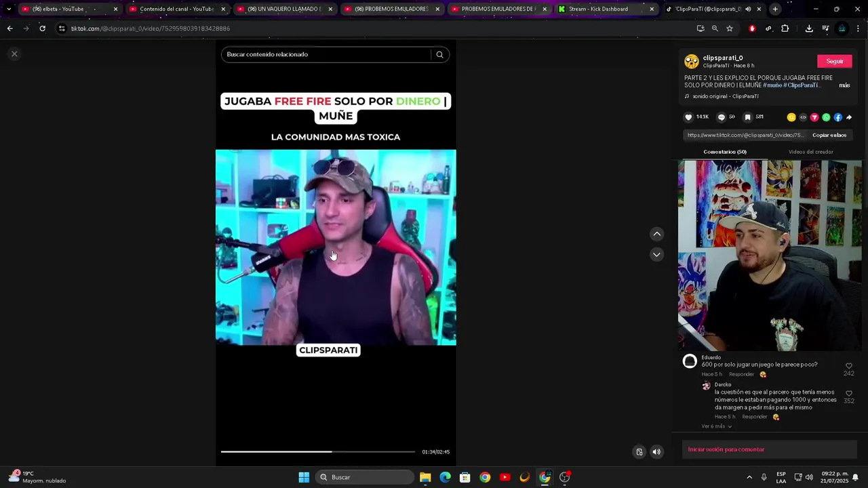Open a new browser tab
Screen dimensions: 868x488
[775, 9]
